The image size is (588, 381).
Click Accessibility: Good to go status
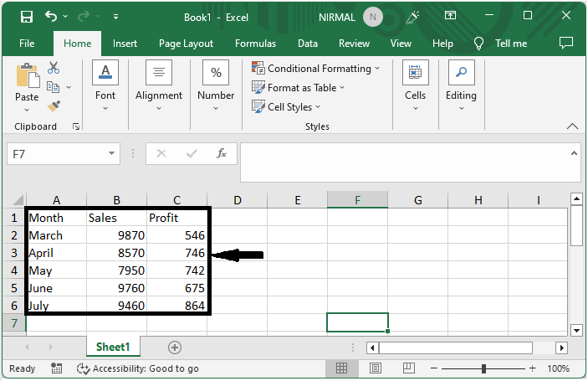click(x=138, y=368)
